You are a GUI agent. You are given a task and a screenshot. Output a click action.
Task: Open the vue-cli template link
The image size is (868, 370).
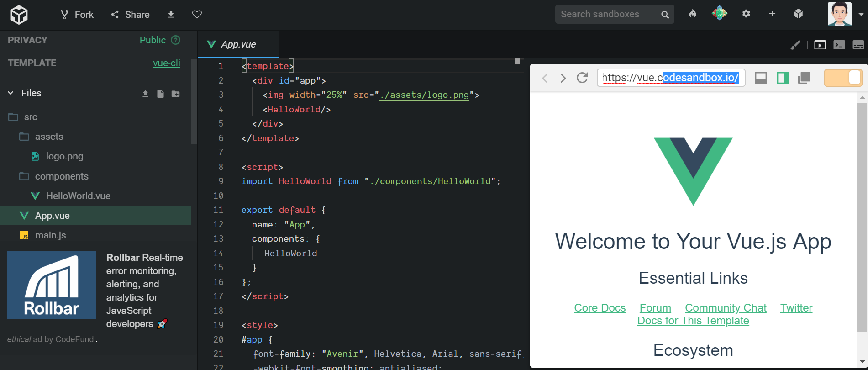click(167, 63)
